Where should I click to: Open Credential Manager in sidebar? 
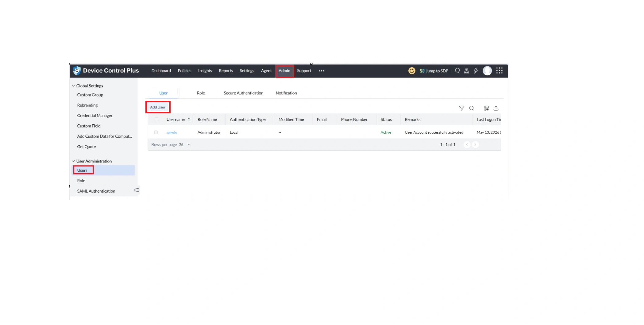95,116
